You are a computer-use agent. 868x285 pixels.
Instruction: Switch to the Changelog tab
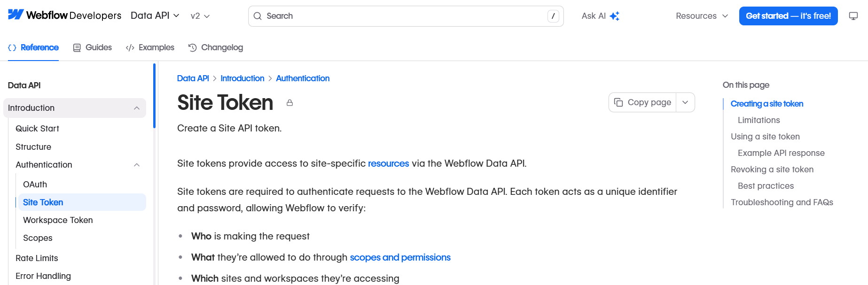click(x=216, y=47)
